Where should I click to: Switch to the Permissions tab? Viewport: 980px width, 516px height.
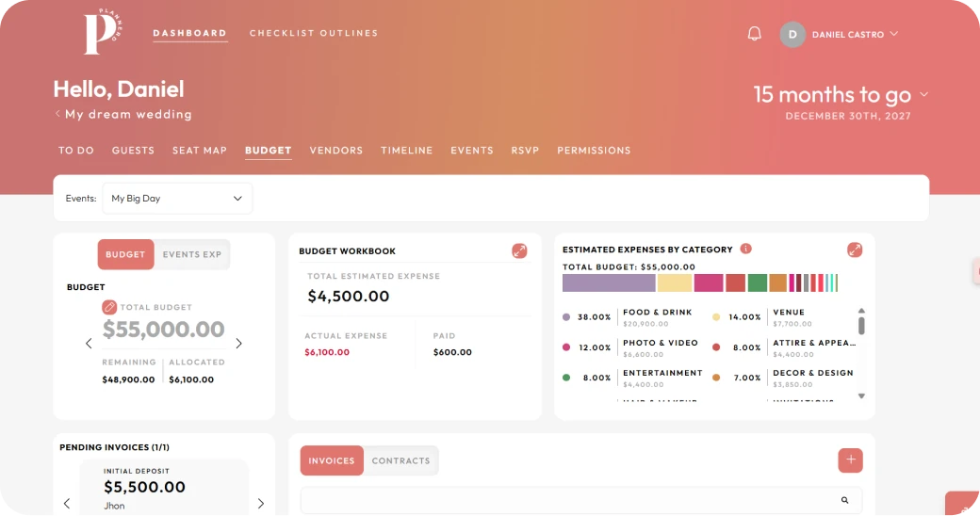click(x=594, y=151)
